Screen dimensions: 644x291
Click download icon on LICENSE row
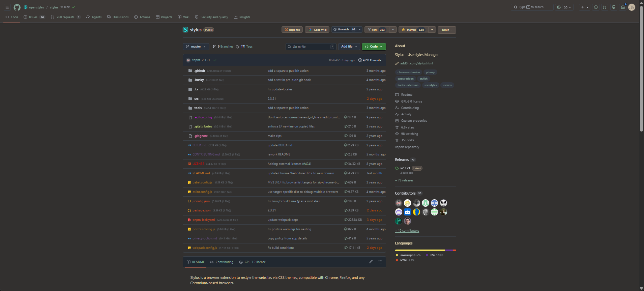click(x=346, y=164)
